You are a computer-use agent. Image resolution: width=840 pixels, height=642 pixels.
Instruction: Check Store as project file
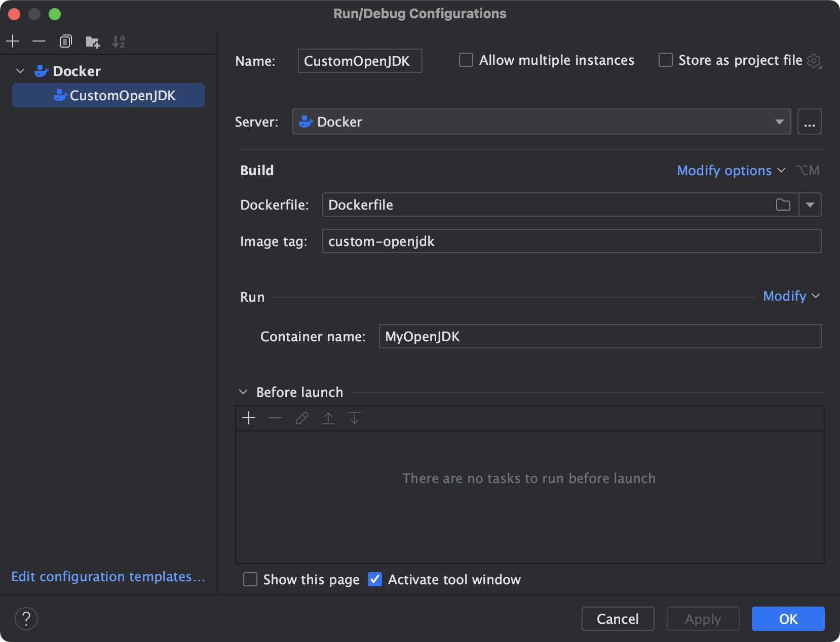coord(665,60)
